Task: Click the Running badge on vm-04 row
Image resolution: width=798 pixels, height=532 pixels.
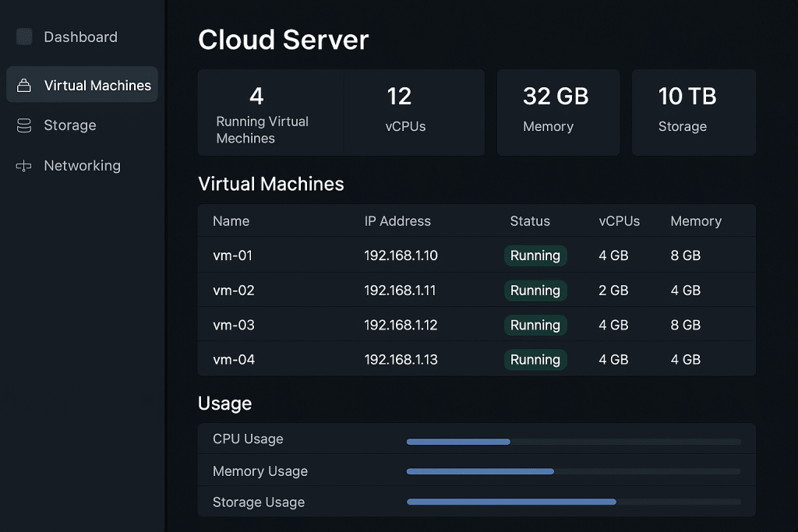Action: coord(535,360)
